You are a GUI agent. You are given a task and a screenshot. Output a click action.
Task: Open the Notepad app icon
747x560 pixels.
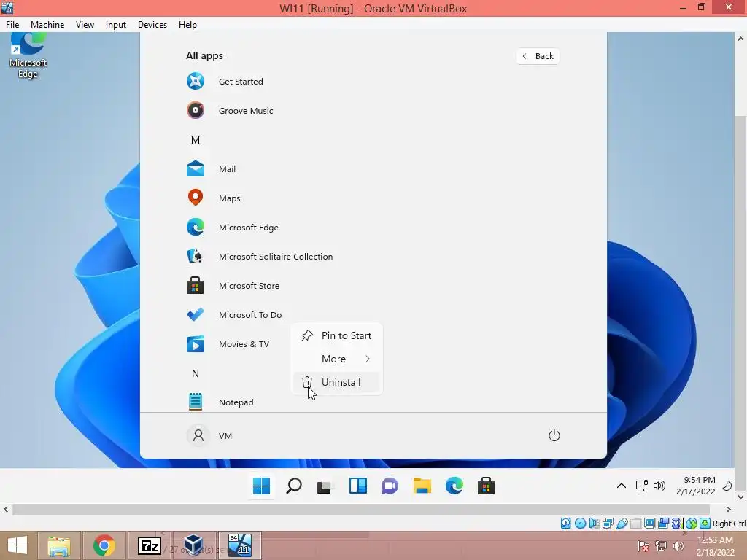[x=196, y=402]
